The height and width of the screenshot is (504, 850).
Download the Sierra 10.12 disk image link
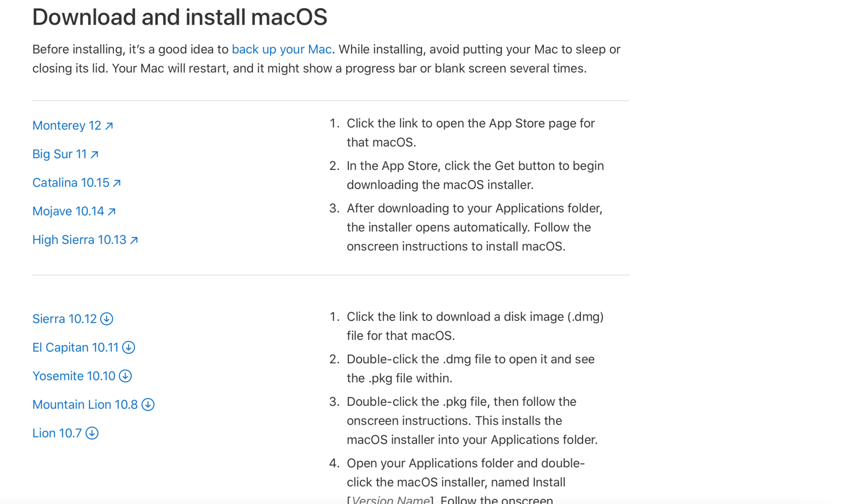[x=65, y=319]
